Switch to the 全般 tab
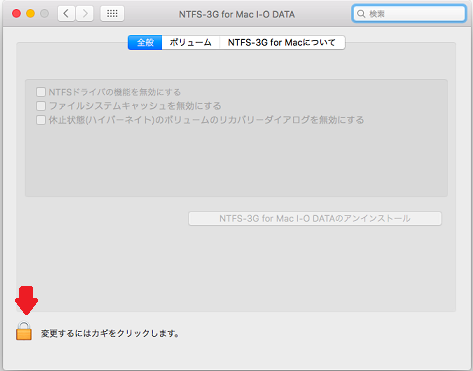 (x=145, y=43)
